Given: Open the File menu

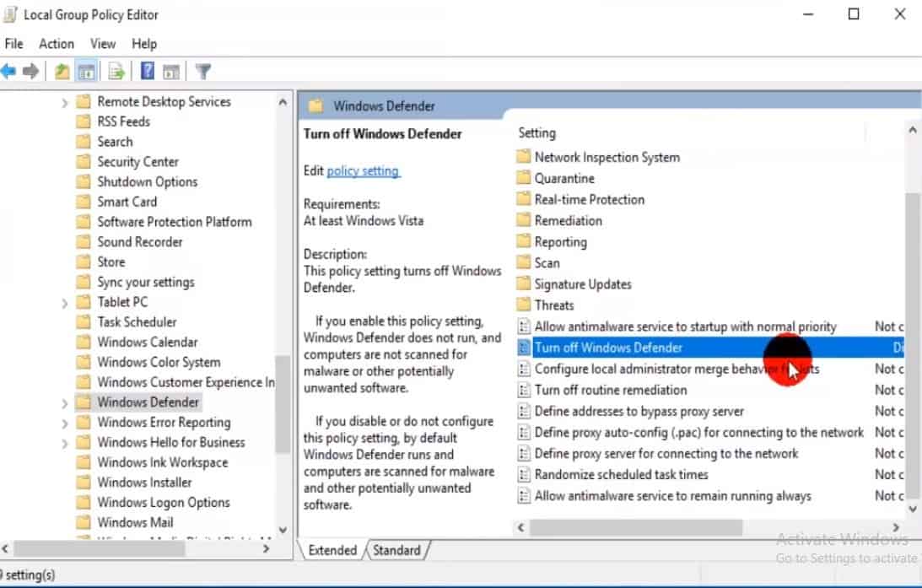Looking at the screenshot, I should 14,44.
